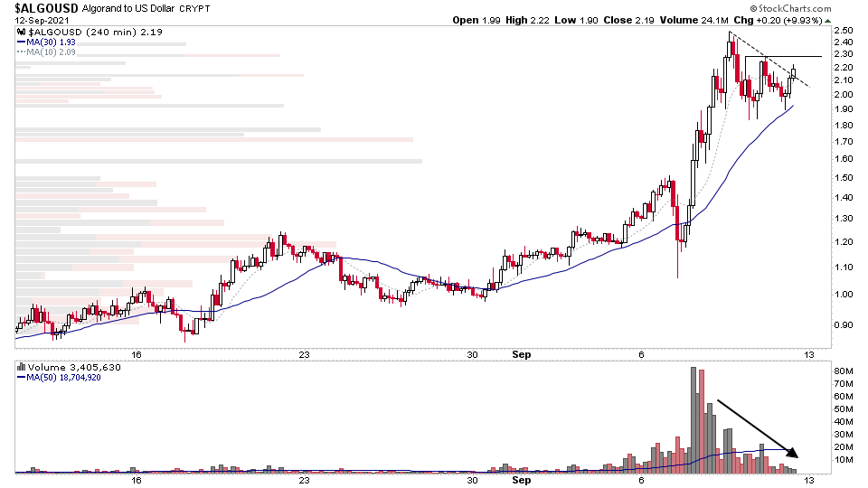Click the 2.30 price axis label
This screenshot has width=868, height=488.
pos(843,54)
